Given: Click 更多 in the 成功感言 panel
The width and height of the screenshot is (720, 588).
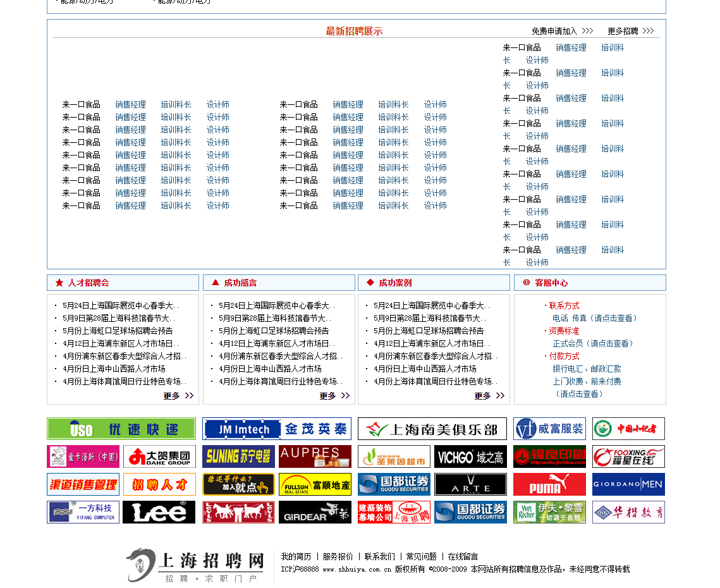Looking at the screenshot, I should click(x=335, y=396).
